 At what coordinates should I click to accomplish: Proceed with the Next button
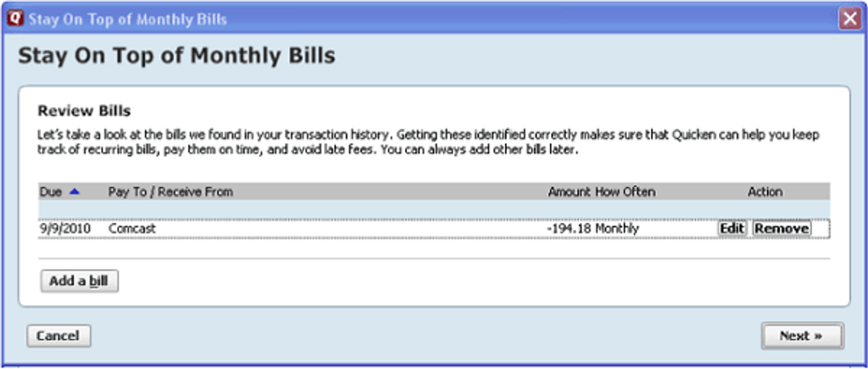802,336
